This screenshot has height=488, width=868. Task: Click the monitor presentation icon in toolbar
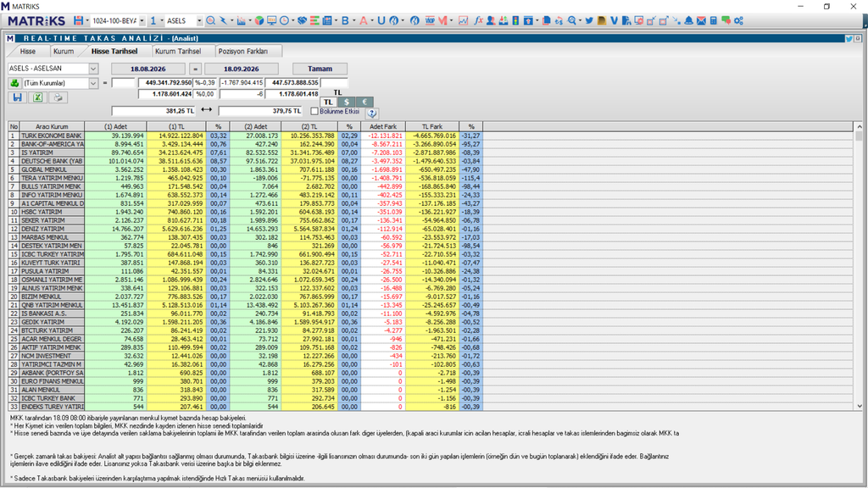pos(271,20)
